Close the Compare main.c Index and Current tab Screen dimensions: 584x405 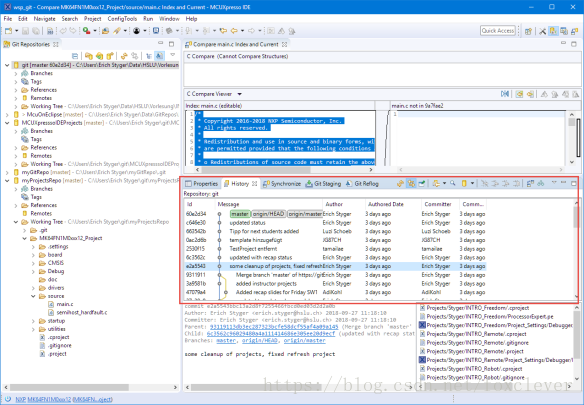285,44
